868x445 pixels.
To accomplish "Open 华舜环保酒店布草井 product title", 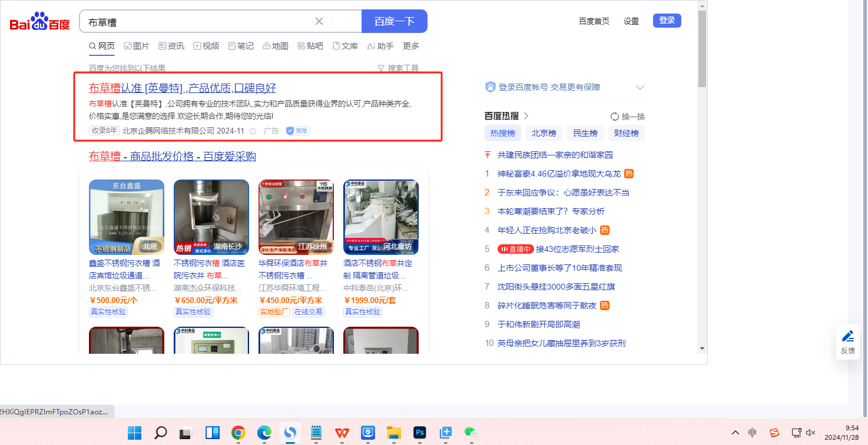I will click(x=293, y=269).
